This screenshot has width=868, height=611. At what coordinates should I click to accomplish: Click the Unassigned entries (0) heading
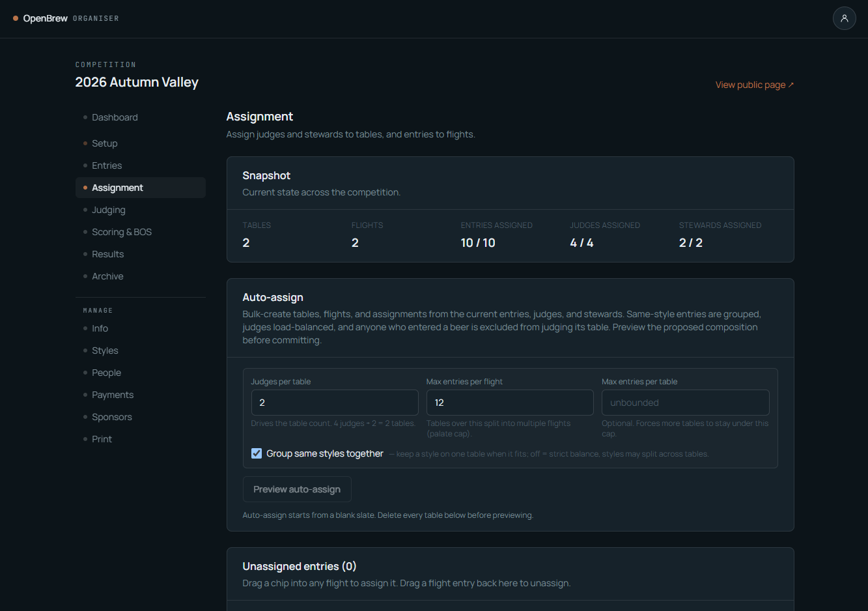coord(300,566)
